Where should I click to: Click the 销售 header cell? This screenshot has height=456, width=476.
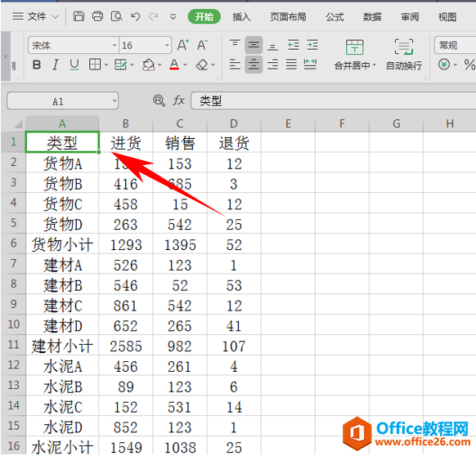(180, 142)
